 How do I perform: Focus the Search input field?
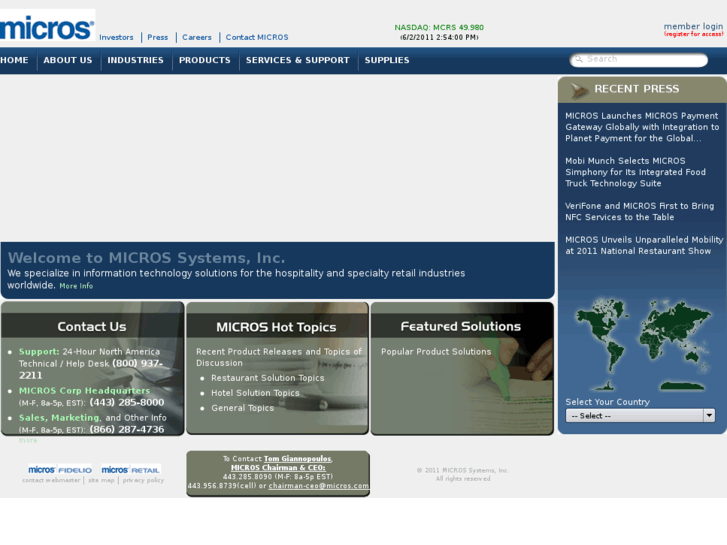tap(639, 59)
